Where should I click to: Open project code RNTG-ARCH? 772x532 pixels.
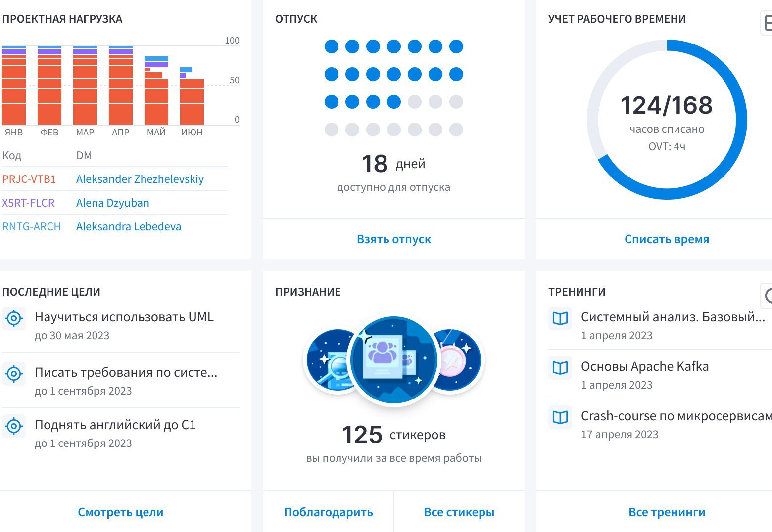pos(31,226)
